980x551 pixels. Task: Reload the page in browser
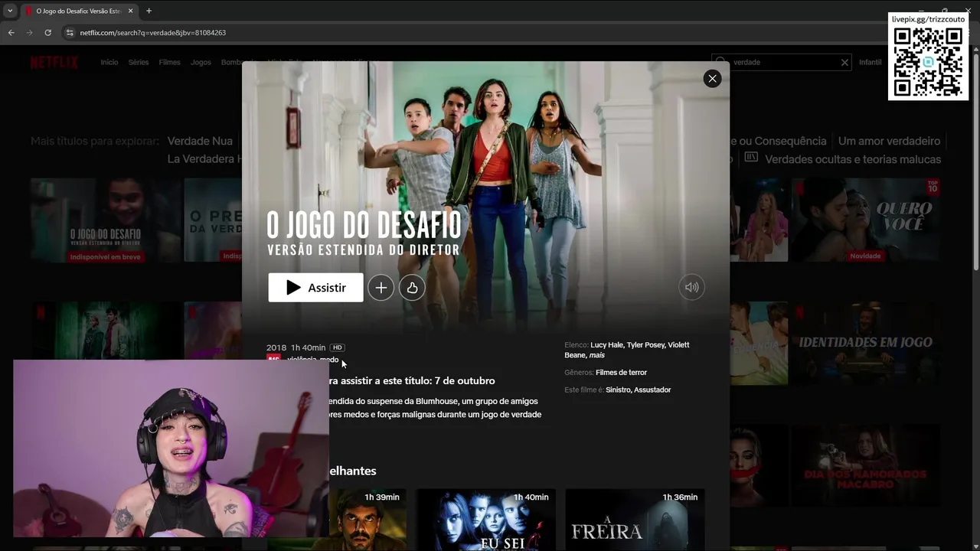pos(47,33)
